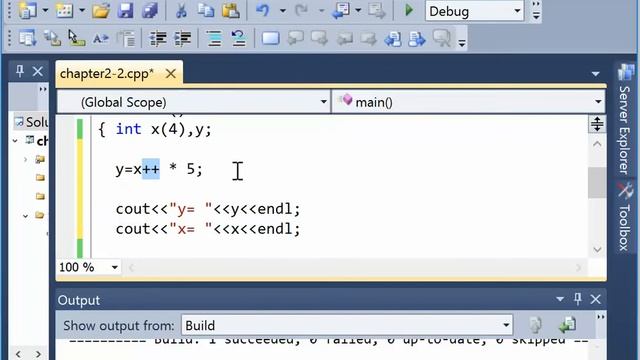
Task: Click the New Project toolbar icon
Action: (27, 11)
